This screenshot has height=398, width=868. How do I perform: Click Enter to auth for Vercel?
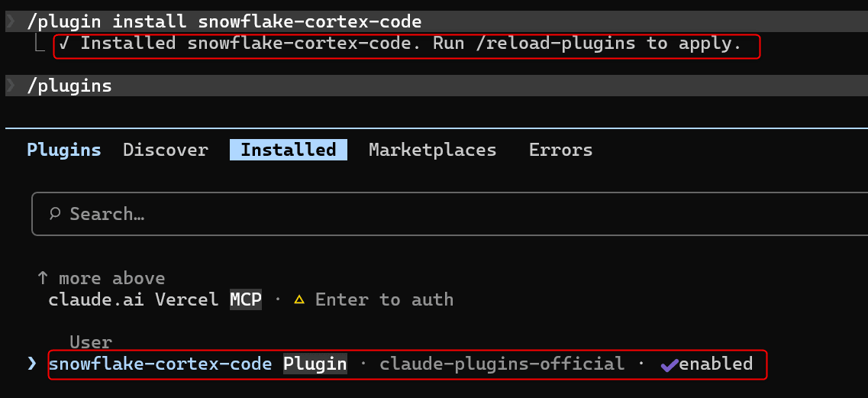coord(384,300)
